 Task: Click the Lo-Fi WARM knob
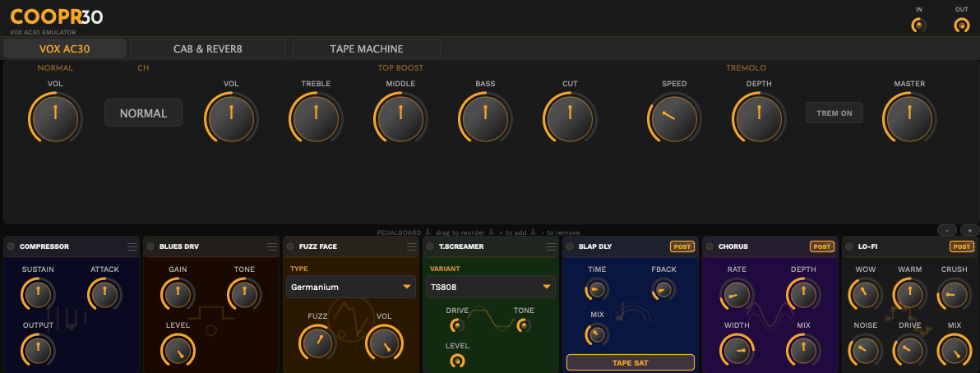coord(910,295)
